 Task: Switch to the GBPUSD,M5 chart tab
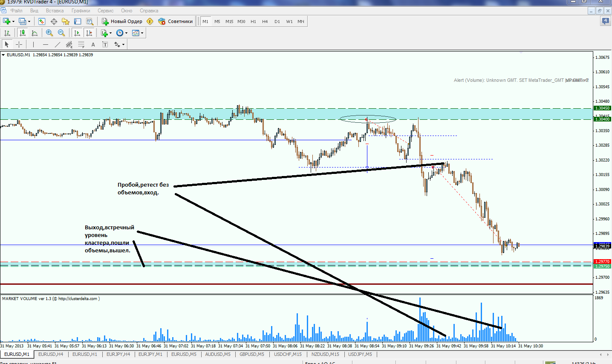(251, 354)
